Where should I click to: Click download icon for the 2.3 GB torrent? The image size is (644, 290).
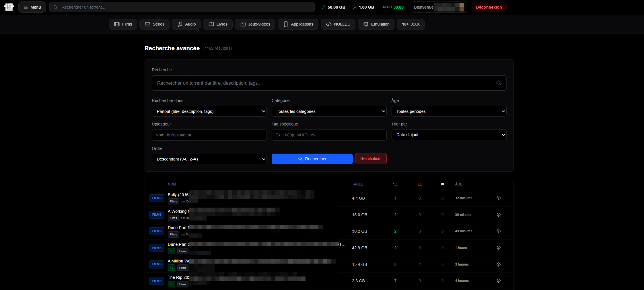(x=498, y=281)
